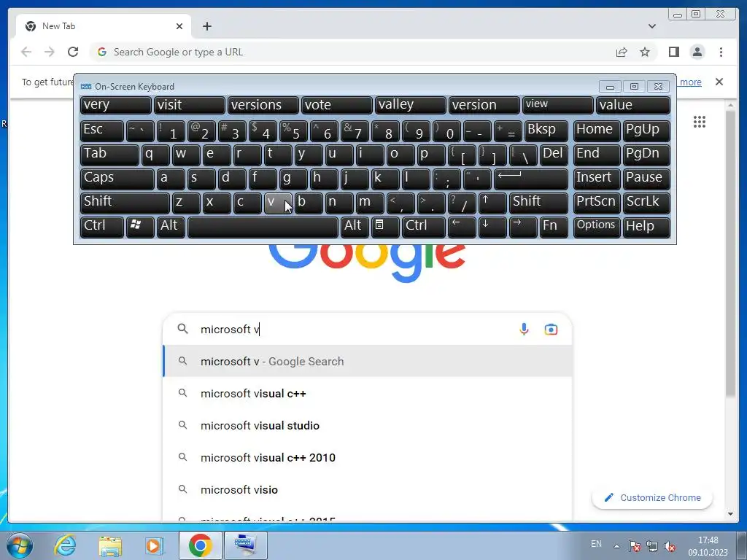
Task: Go forward in Chrome history
Action: click(50, 52)
